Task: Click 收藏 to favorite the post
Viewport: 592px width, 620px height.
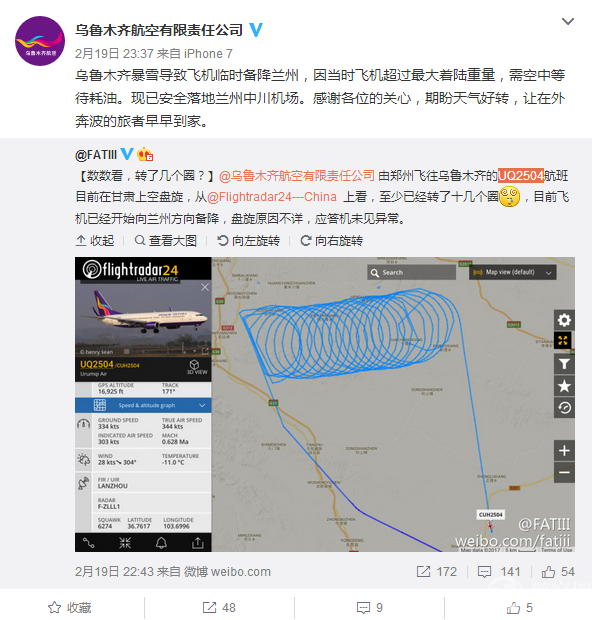Action: (70, 607)
